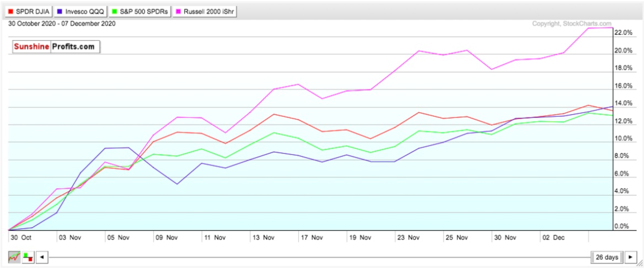Click the 17 Nov axis label
644x269 pixels.
point(312,237)
